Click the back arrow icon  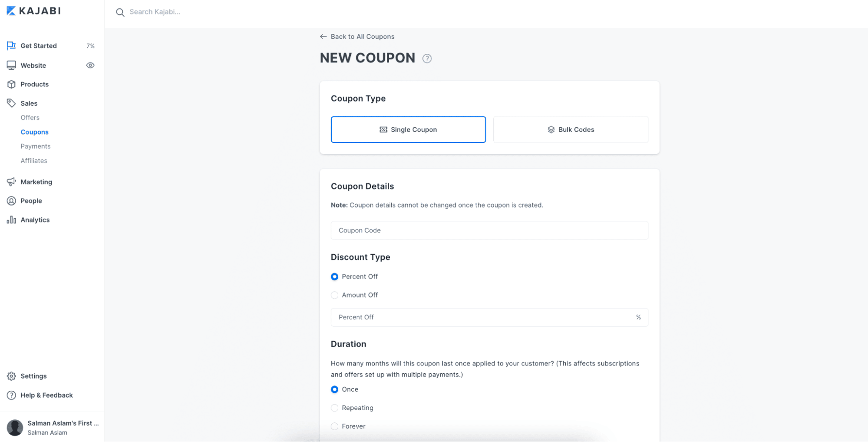coord(323,37)
